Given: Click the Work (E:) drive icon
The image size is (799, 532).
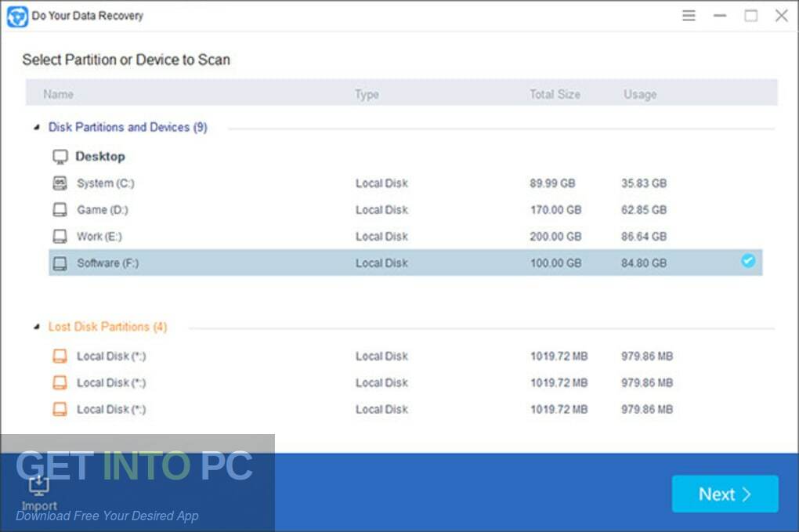Looking at the screenshot, I should click(60, 236).
